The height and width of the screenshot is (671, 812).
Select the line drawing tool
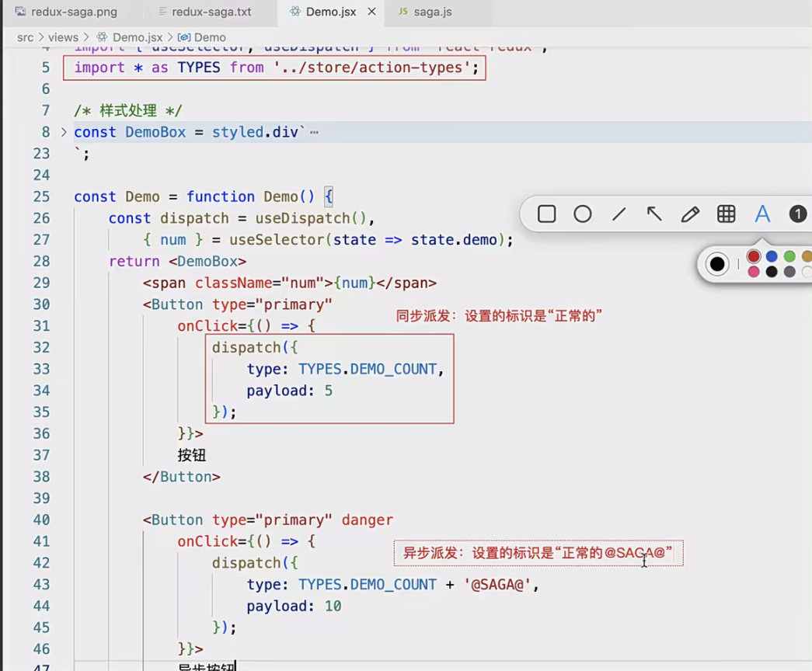point(619,214)
